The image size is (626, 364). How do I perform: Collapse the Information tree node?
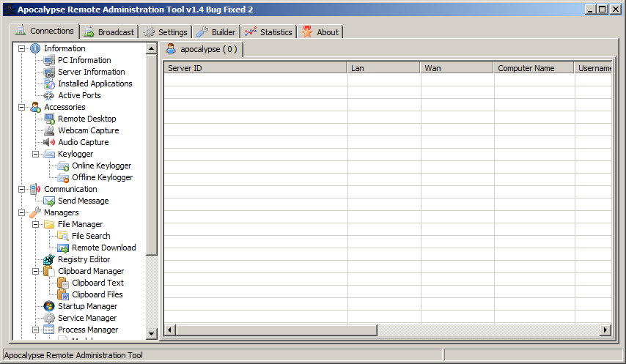click(x=22, y=48)
